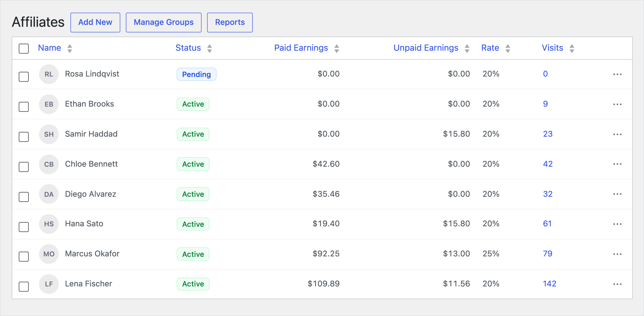Click Hana Sato's HS avatar
The height and width of the screenshot is (316, 644).
point(49,224)
